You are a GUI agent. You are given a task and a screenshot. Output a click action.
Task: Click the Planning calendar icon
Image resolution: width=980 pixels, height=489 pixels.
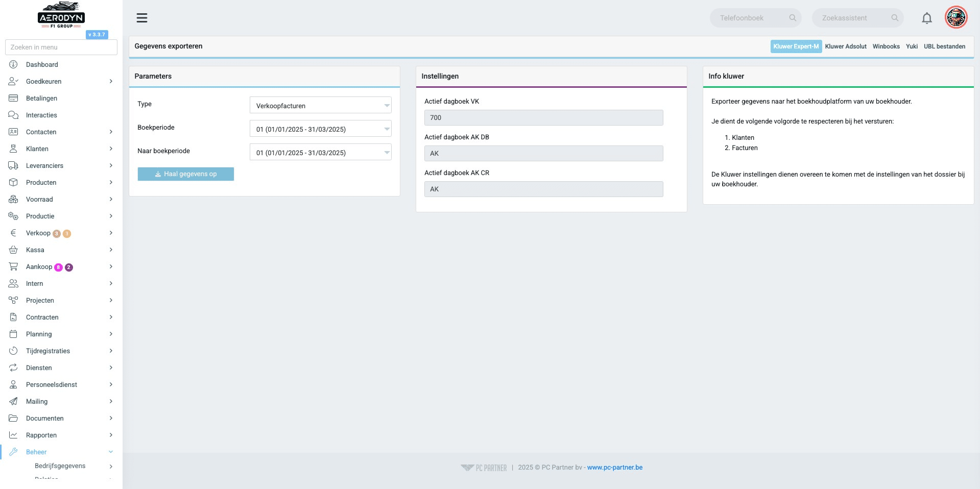13,334
